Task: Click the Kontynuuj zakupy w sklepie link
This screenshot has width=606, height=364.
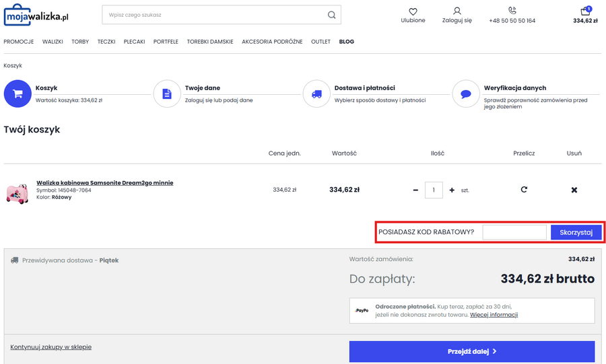Action: (x=51, y=347)
